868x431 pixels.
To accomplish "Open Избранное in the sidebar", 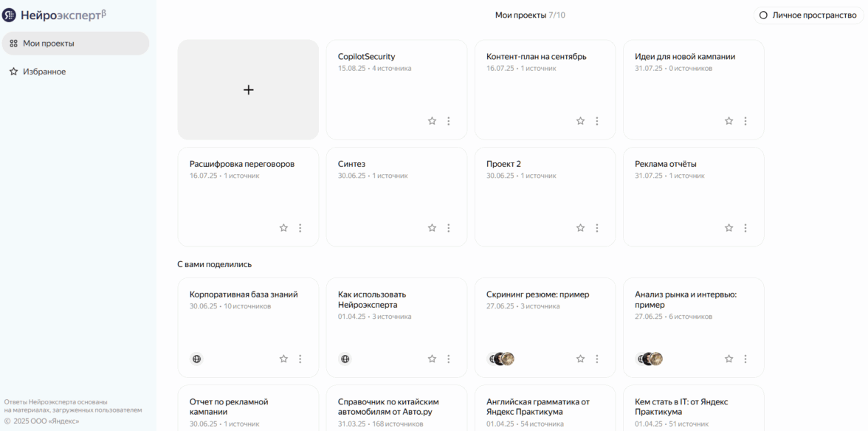I will click(x=75, y=72).
